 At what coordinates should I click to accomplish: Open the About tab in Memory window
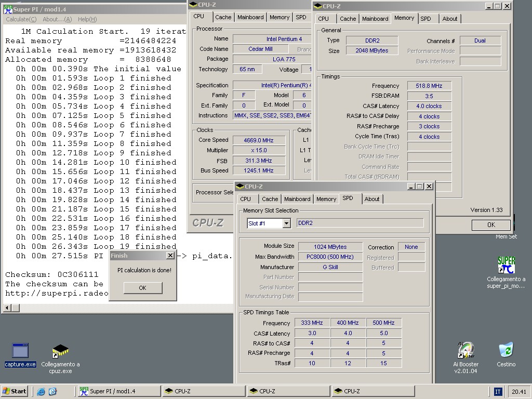450,19
